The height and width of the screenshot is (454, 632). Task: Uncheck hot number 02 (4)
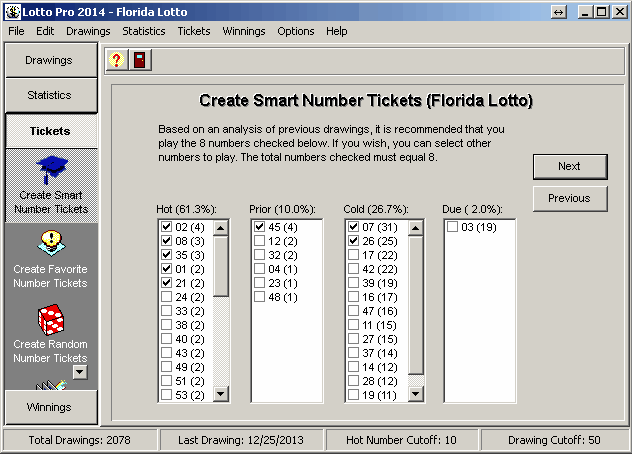coord(166,227)
